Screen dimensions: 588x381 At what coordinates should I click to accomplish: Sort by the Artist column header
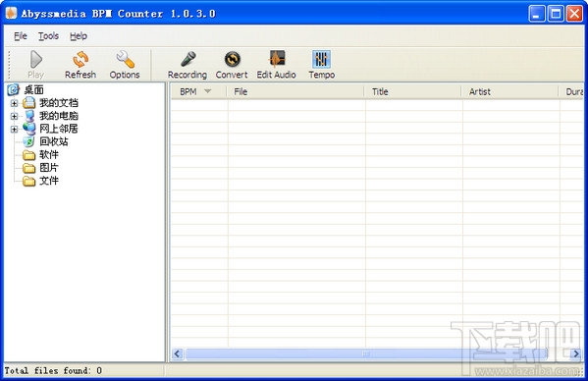[x=510, y=92]
